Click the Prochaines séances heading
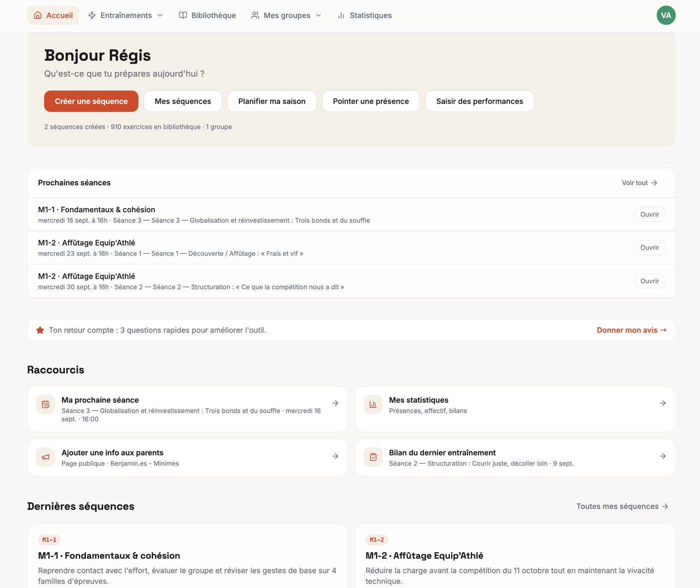 tap(74, 183)
